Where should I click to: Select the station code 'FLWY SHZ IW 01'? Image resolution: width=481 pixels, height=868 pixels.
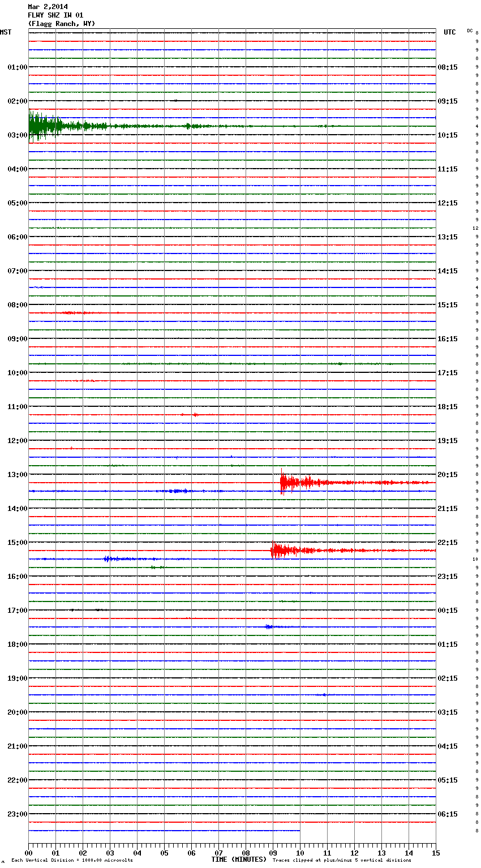[55, 15]
